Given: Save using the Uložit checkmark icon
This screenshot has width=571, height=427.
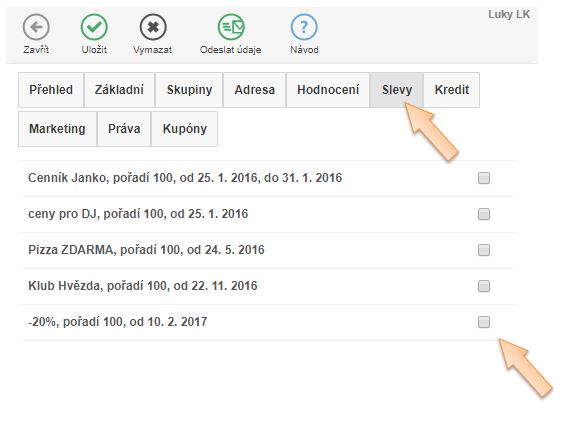Looking at the screenshot, I should click(x=94, y=27).
